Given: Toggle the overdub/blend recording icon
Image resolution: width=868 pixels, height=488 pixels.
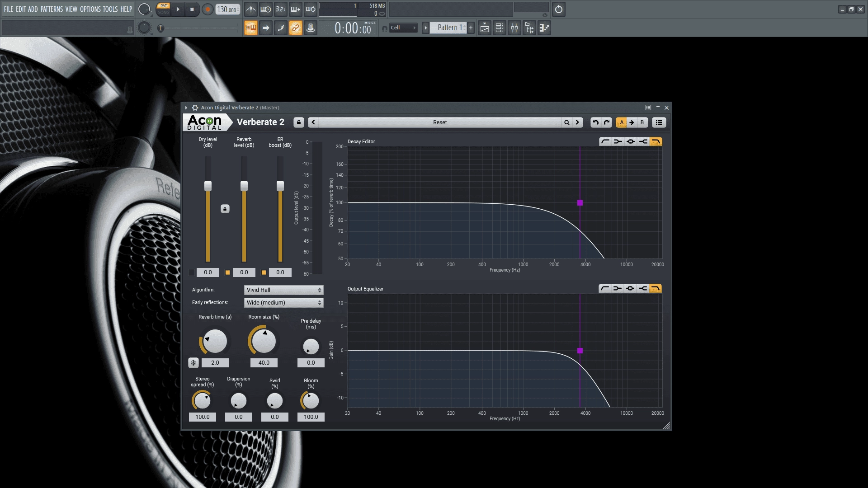Looking at the screenshot, I should (296, 9).
